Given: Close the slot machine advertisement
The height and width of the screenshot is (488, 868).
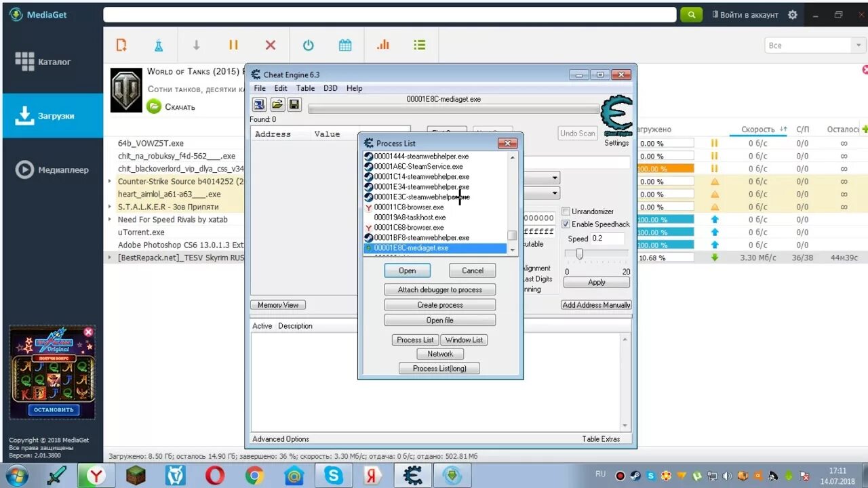Looking at the screenshot, I should [x=88, y=332].
